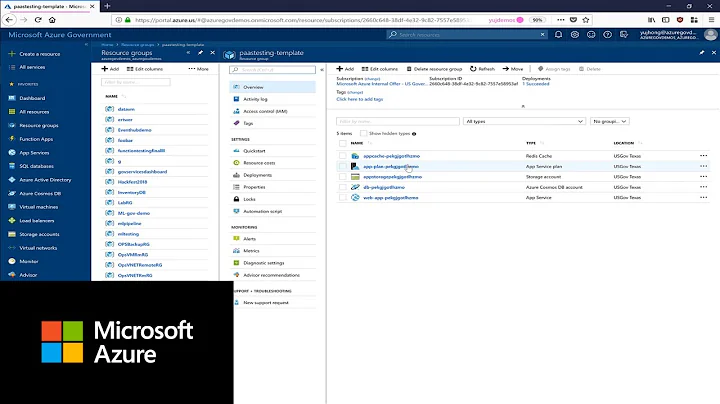720x404 pixels.
Task: Click Edit columns in resource toolbar
Action: pyautogui.click(x=380, y=69)
